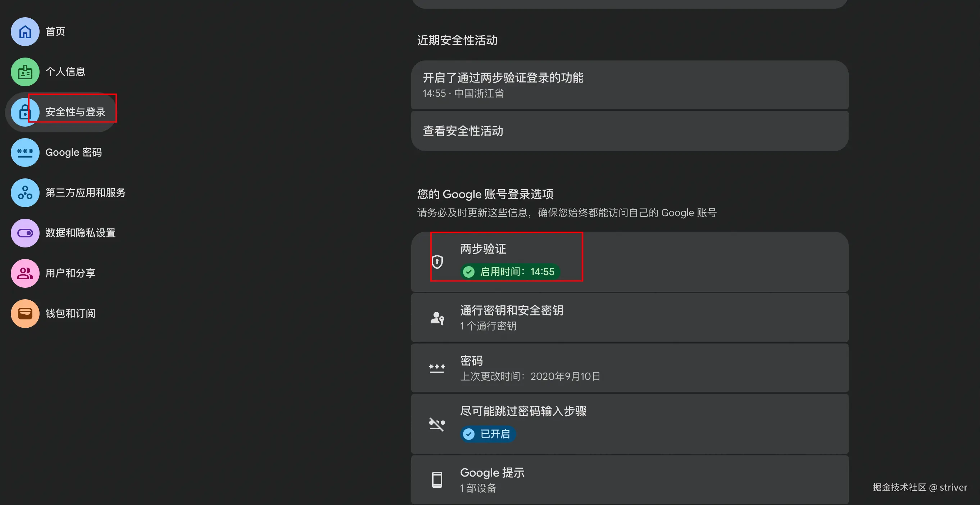Screen dimensions: 980x505
Task: Click the 钱包和订阅 wallet icon
Action: 25,314
